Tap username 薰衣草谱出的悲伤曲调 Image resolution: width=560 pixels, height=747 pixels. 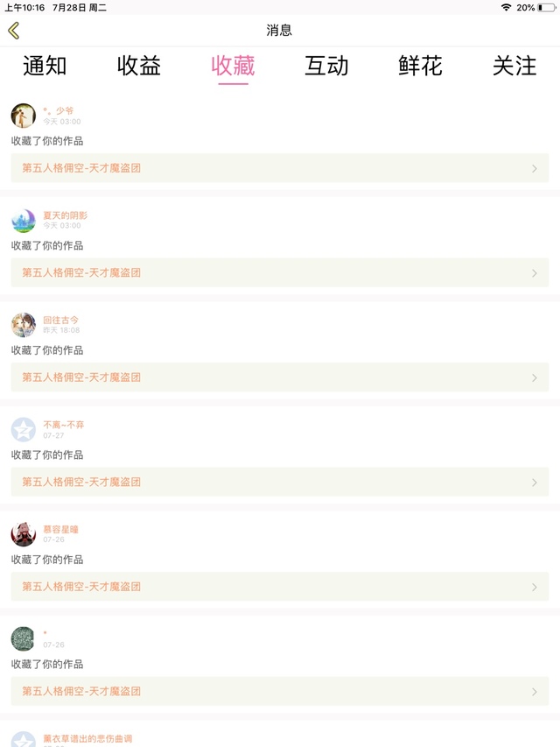[x=87, y=738]
